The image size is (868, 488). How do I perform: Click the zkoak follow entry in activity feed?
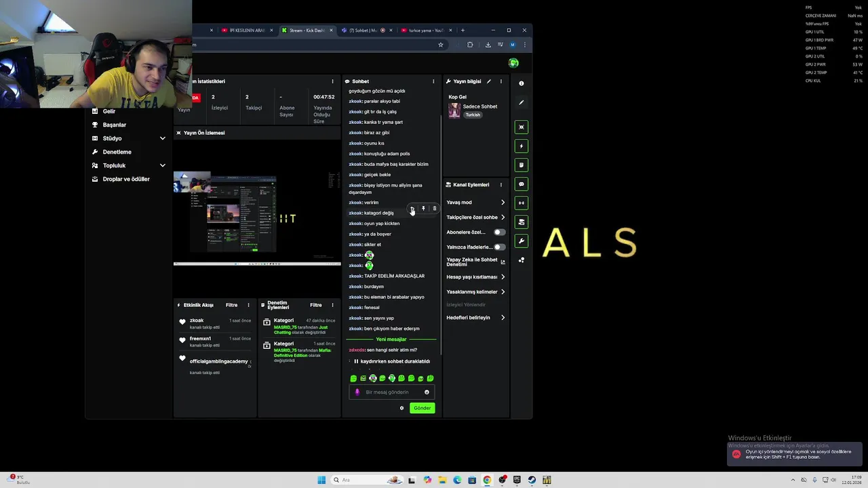215,323
